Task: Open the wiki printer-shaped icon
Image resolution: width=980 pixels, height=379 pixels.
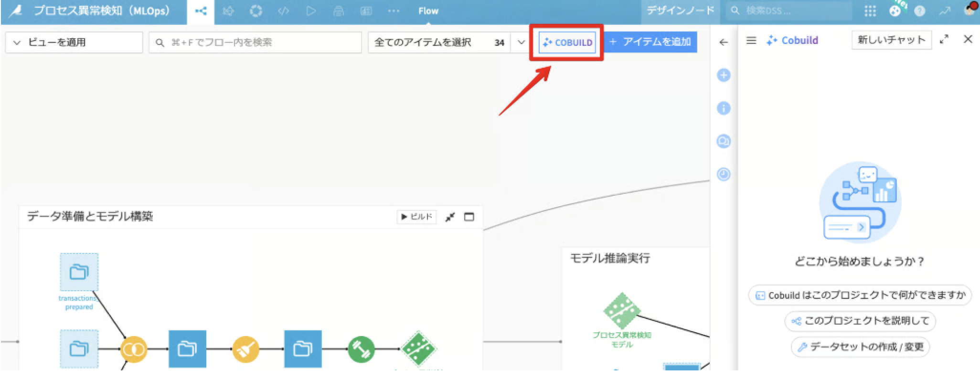Action: click(339, 11)
